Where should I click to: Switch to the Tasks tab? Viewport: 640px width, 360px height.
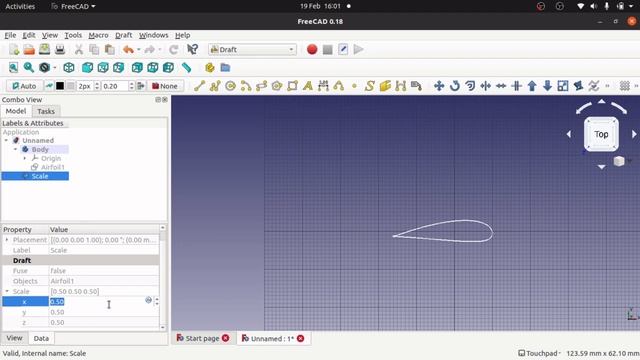[46, 111]
